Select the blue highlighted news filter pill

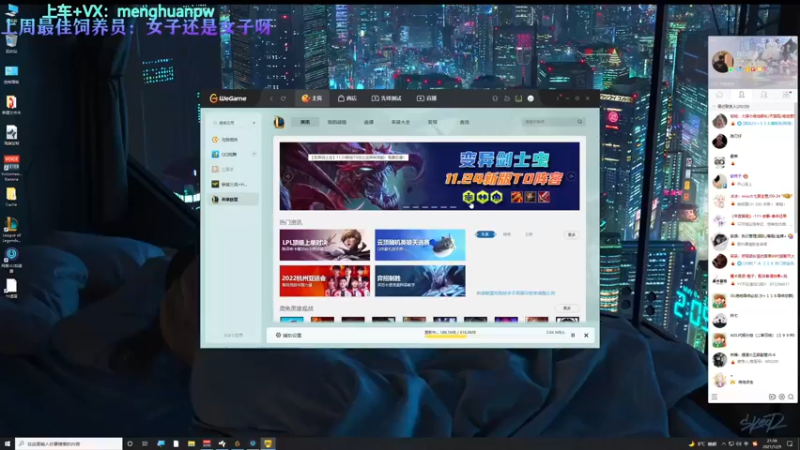point(485,234)
